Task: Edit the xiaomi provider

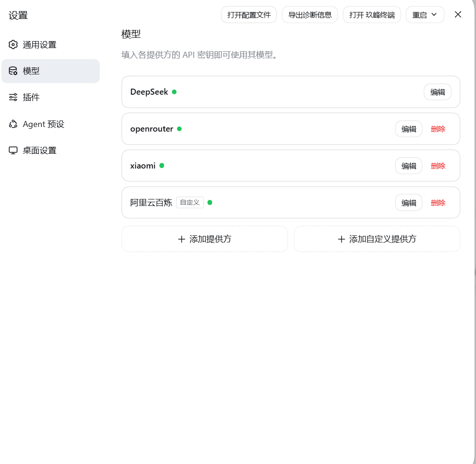Action: [x=409, y=166]
